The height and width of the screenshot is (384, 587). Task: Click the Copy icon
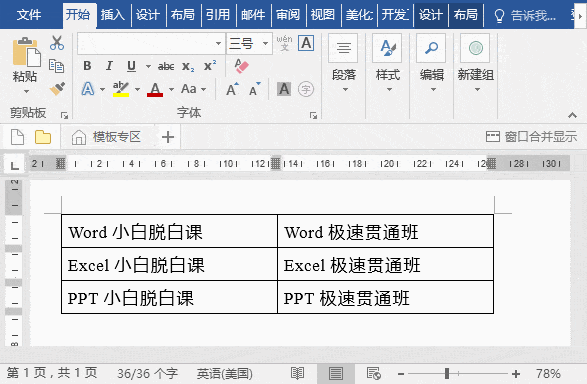click(57, 66)
